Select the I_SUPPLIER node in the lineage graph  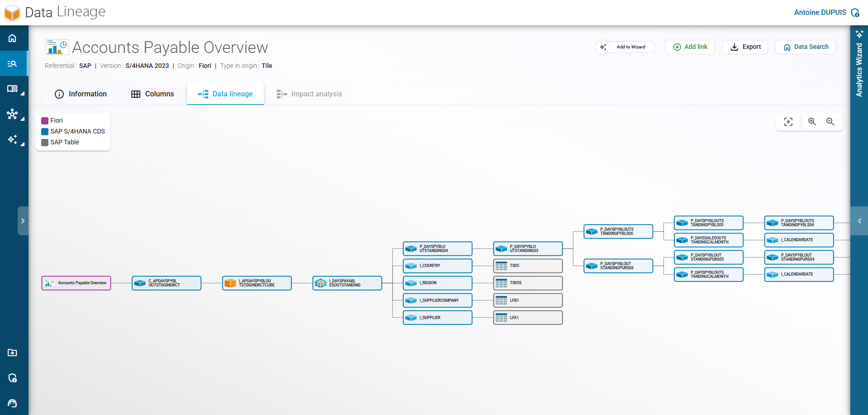point(437,317)
